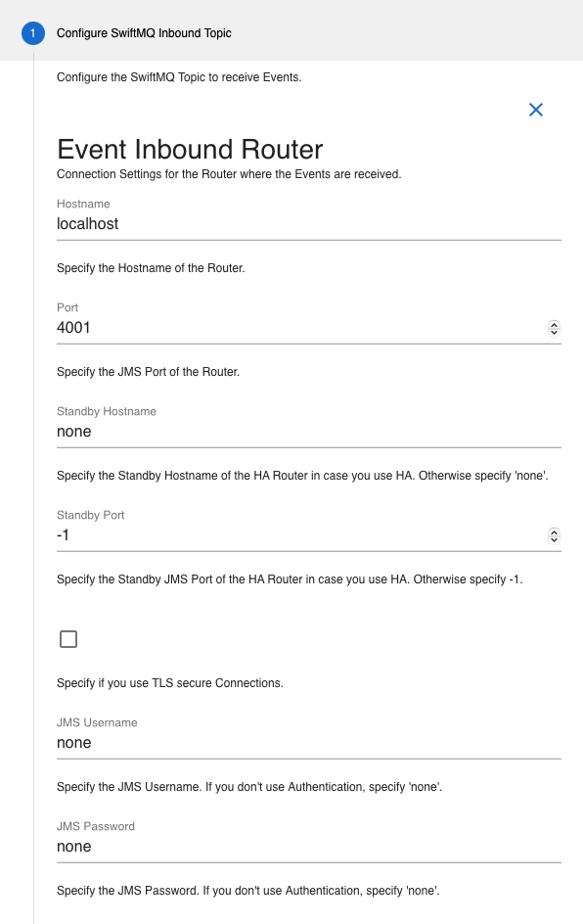This screenshot has width=583, height=924.
Task: Click the Standby Hostname label text
Action: tap(107, 411)
